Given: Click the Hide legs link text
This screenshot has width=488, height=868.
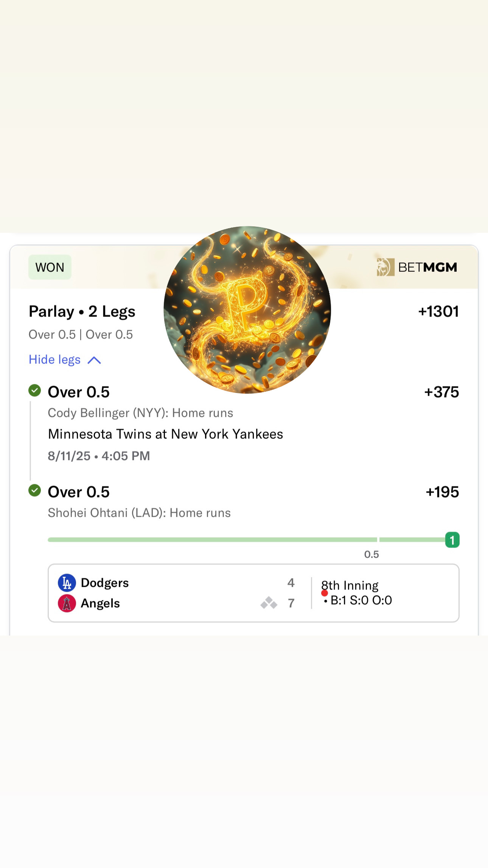Looking at the screenshot, I should click(55, 360).
